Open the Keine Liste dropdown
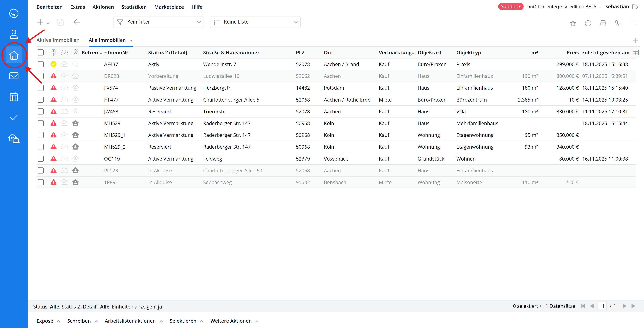644x328 pixels. pos(255,22)
